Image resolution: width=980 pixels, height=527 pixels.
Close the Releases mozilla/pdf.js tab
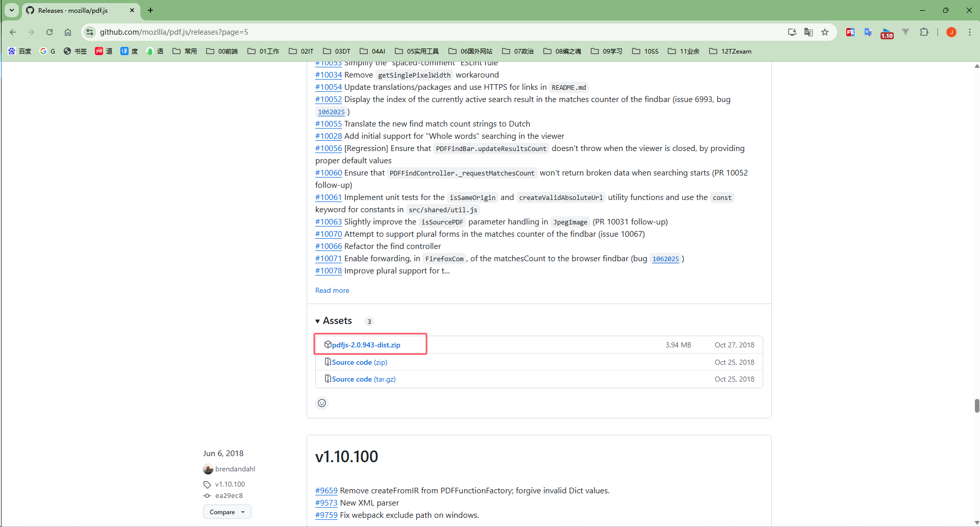132,10
